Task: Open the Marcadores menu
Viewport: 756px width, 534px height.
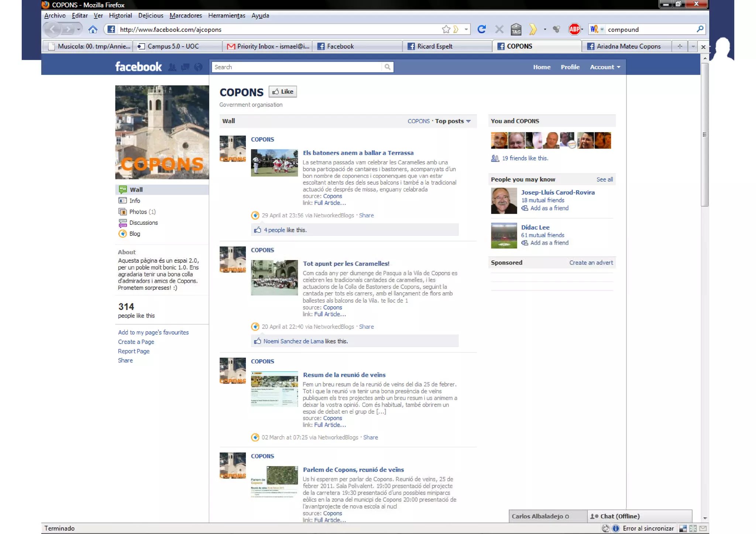Action: pyautogui.click(x=186, y=15)
